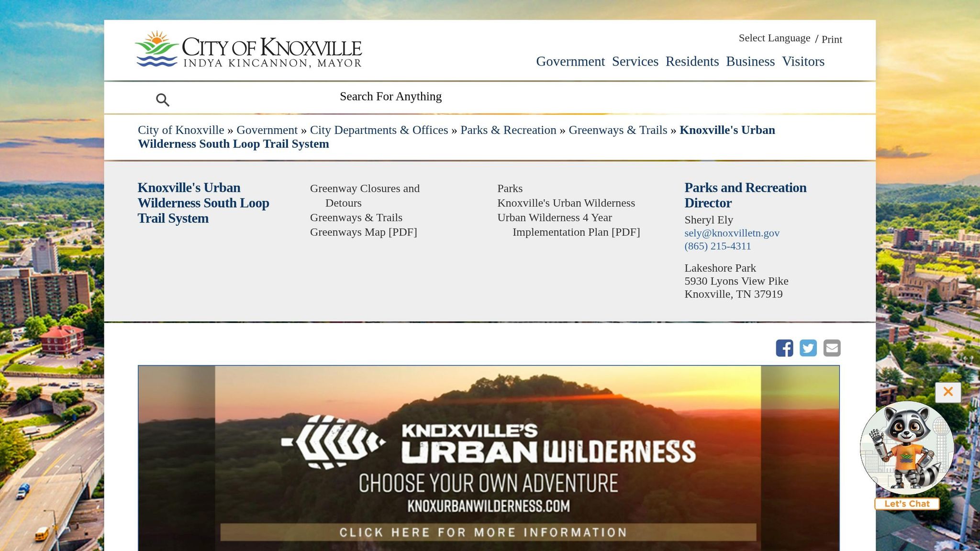Open the Visitors menu item

803,61
